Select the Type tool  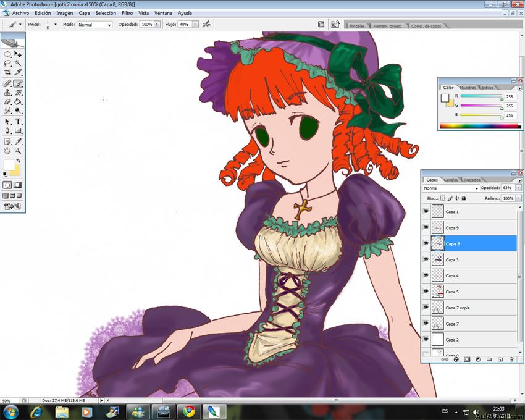18,122
